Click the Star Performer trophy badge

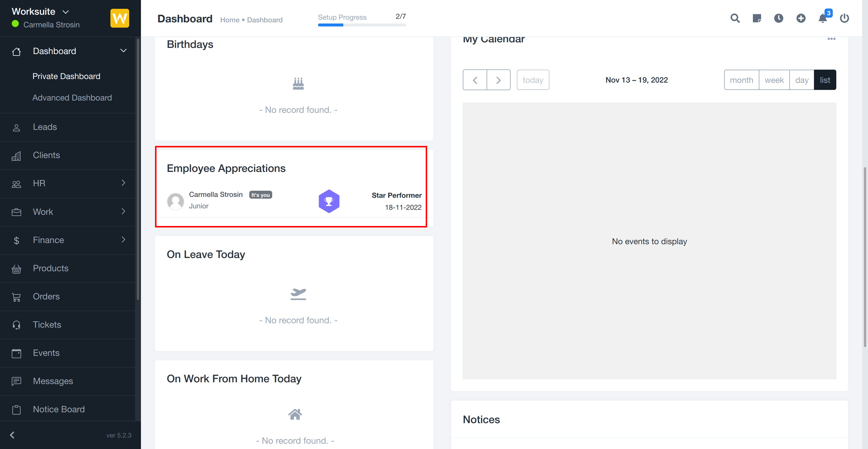[329, 201]
